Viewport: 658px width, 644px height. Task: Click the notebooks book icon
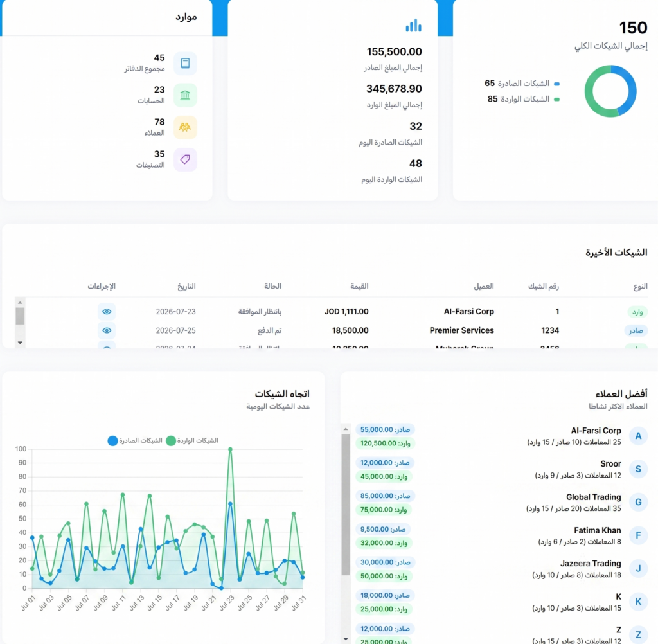185,64
